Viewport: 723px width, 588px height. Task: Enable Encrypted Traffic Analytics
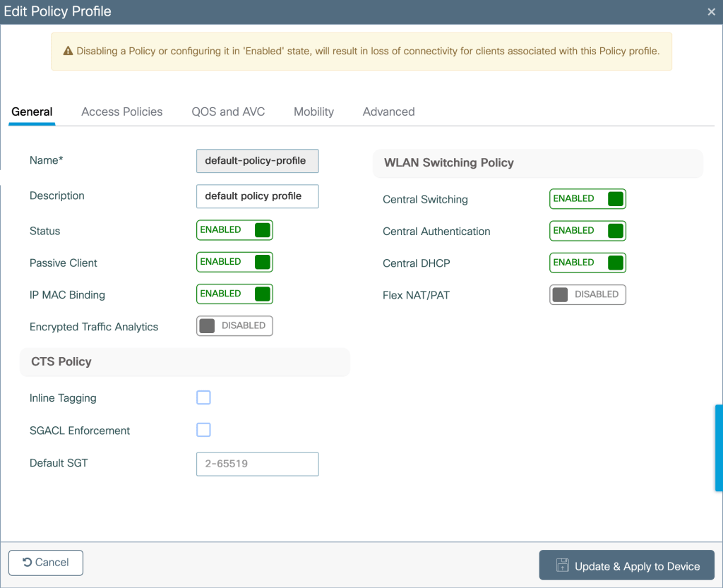click(x=234, y=325)
